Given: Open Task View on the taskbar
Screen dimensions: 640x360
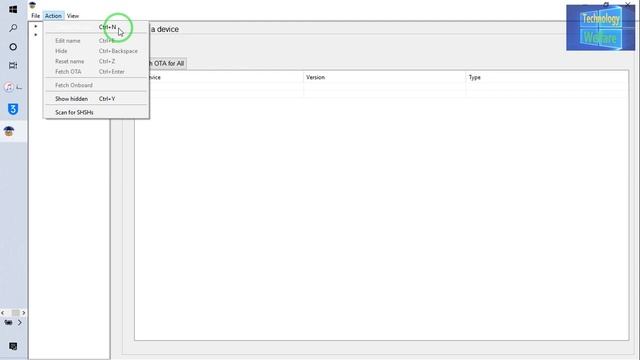Looking at the screenshot, I should 13,65.
